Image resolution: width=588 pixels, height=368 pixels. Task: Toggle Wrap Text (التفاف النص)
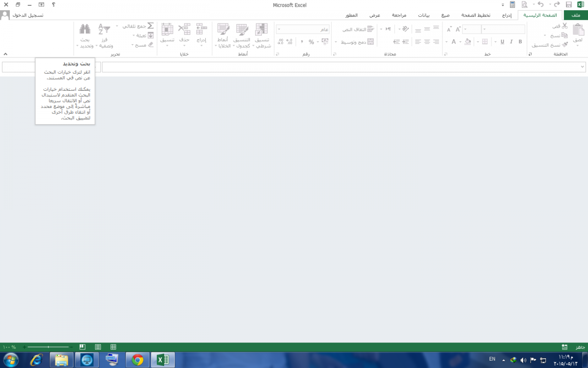357,29
